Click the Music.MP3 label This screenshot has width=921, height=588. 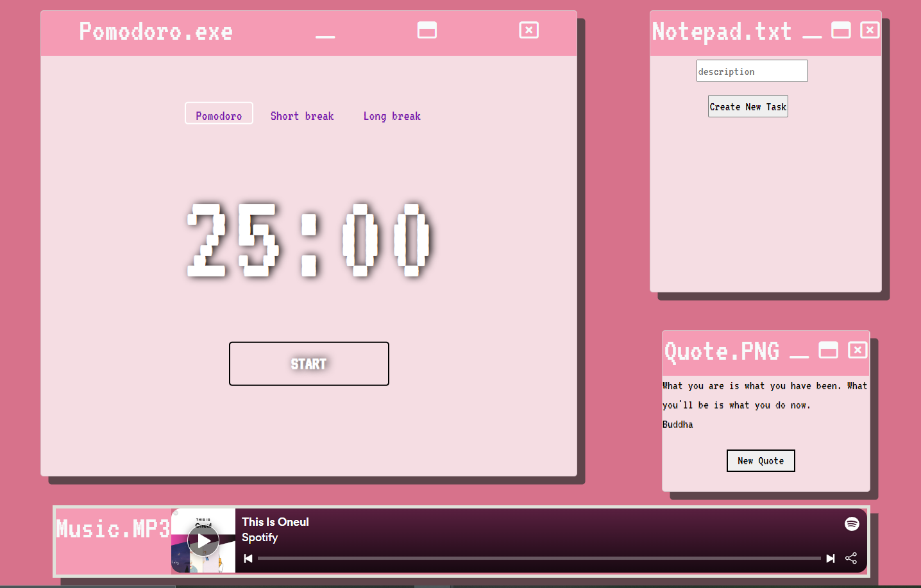pyautogui.click(x=113, y=529)
